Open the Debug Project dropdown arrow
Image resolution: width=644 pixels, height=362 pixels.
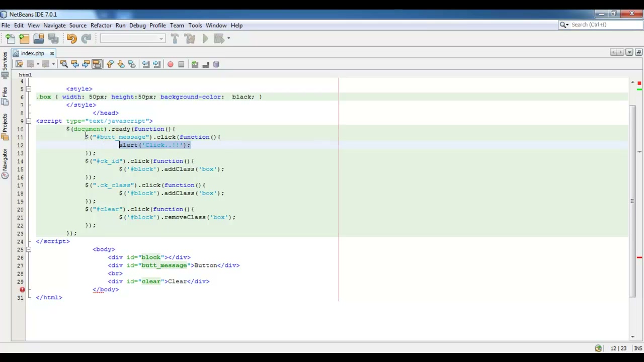(228, 39)
